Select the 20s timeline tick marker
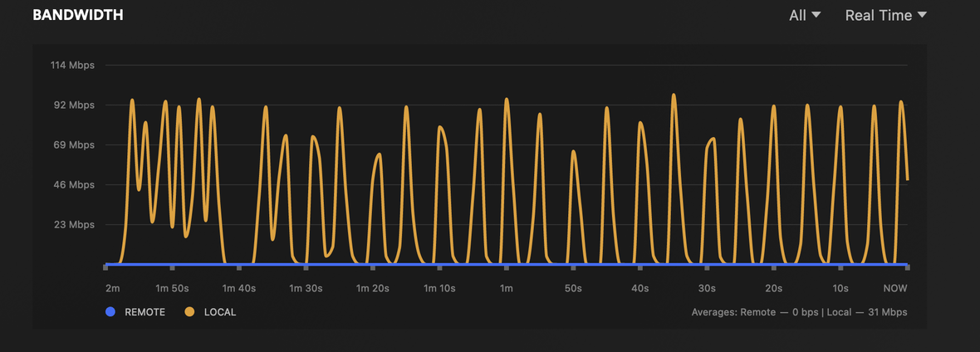Viewport: 980px width, 352px height. 774,267
